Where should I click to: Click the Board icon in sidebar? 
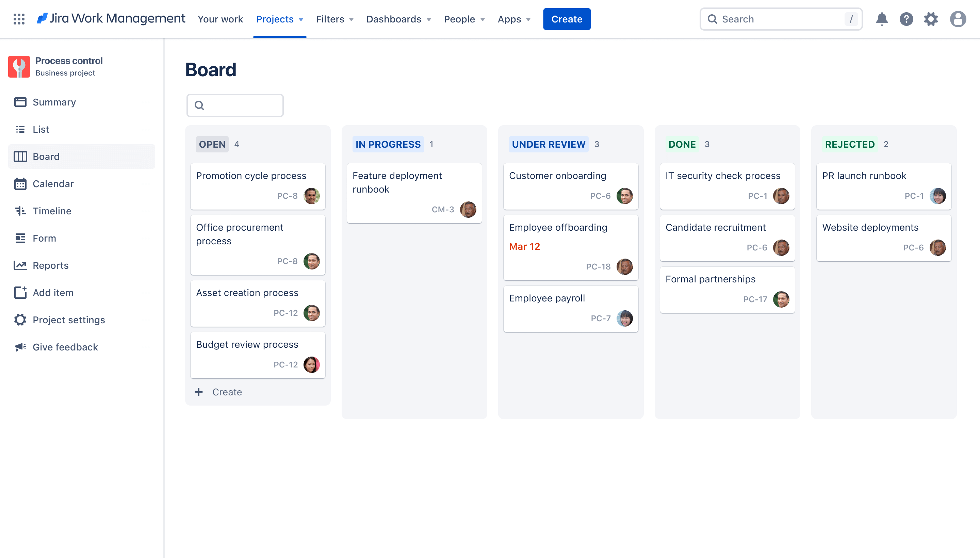click(x=20, y=156)
